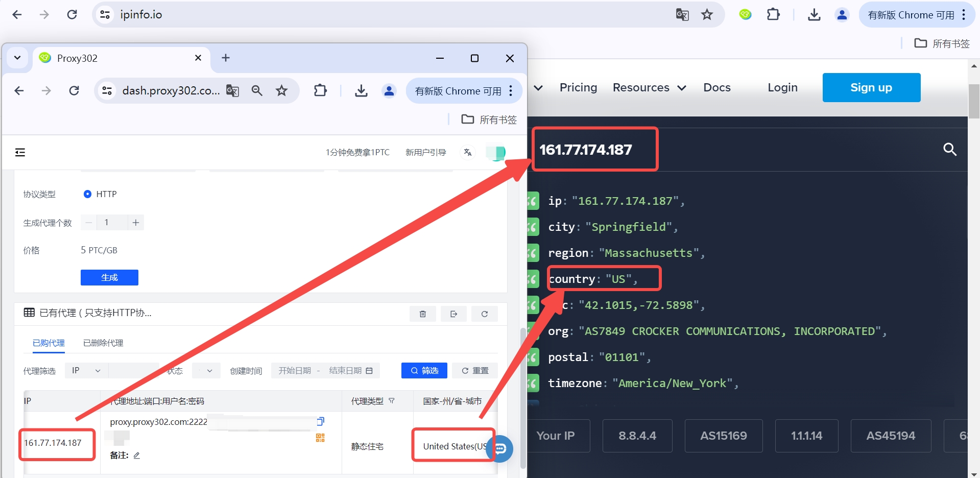This screenshot has height=478, width=980.
Task: Decrease the 生成代理个数 count
Action: click(89, 223)
